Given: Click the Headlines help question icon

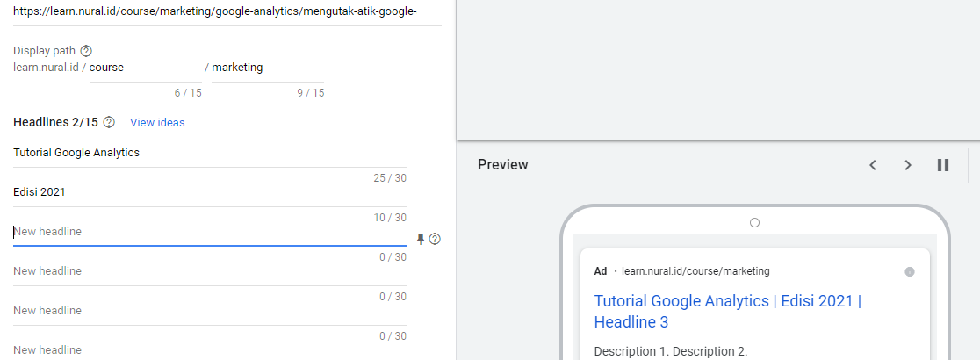Looking at the screenshot, I should (x=109, y=122).
